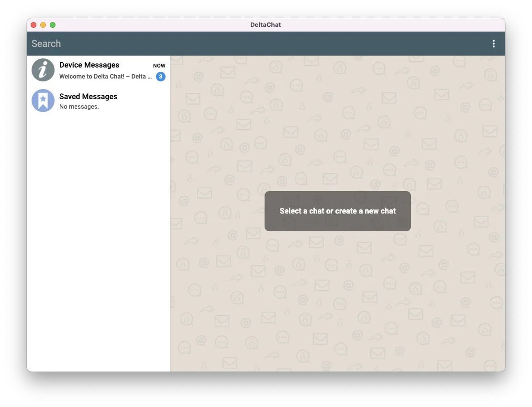This screenshot has height=407, width=532.
Task: Click the divider between chat list and chat area
Action: pyautogui.click(x=170, y=215)
